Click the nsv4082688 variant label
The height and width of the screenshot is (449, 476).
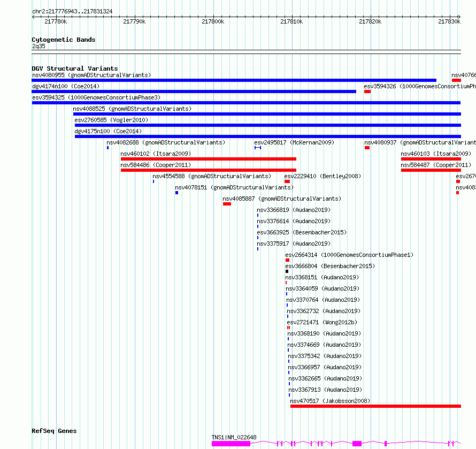[x=166, y=142]
